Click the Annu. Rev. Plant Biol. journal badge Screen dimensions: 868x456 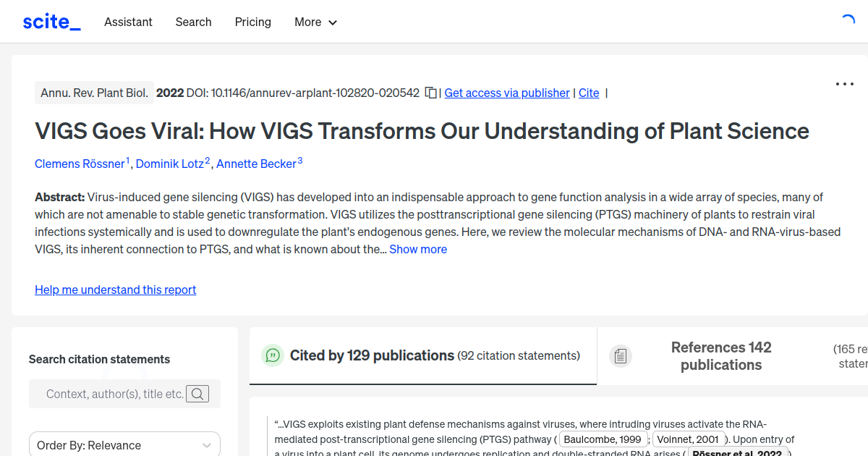(94, 93)
